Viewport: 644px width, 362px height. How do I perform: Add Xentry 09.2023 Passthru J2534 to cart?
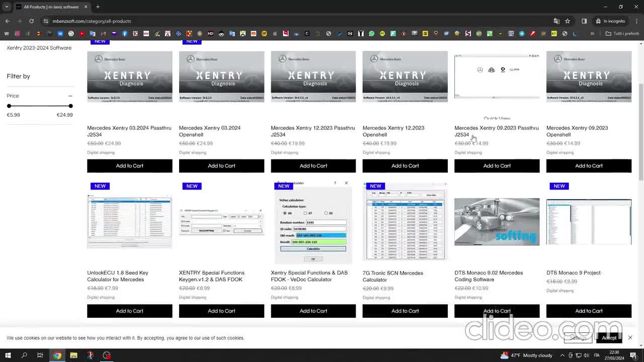click(497, 166)
